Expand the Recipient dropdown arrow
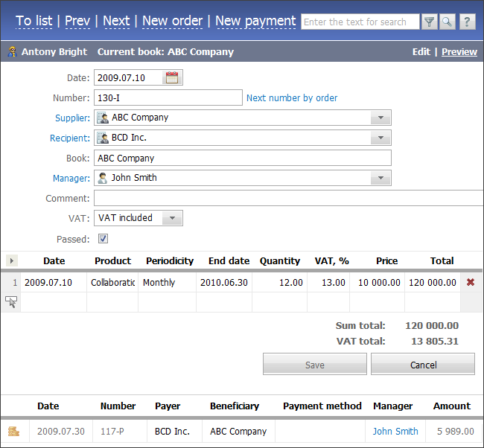The width and height of the screenshot is (484, 448). tap(380, 138)
